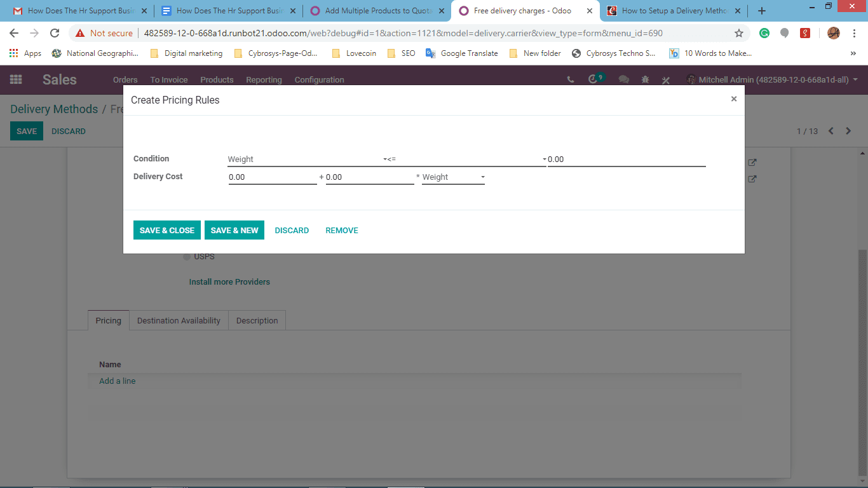Viewport: 868px width, 488px height.
Task: Click the SAVE & CLOSE button
Action: (x=167, y=230)
